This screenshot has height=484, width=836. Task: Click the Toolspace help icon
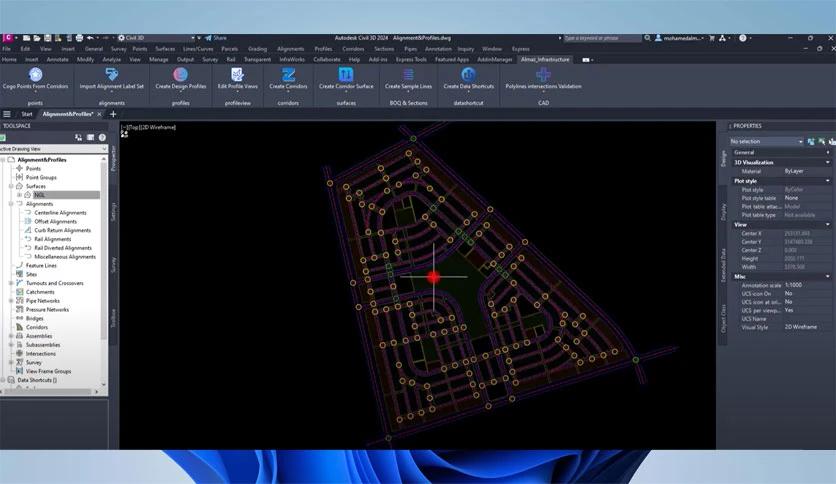102,138
